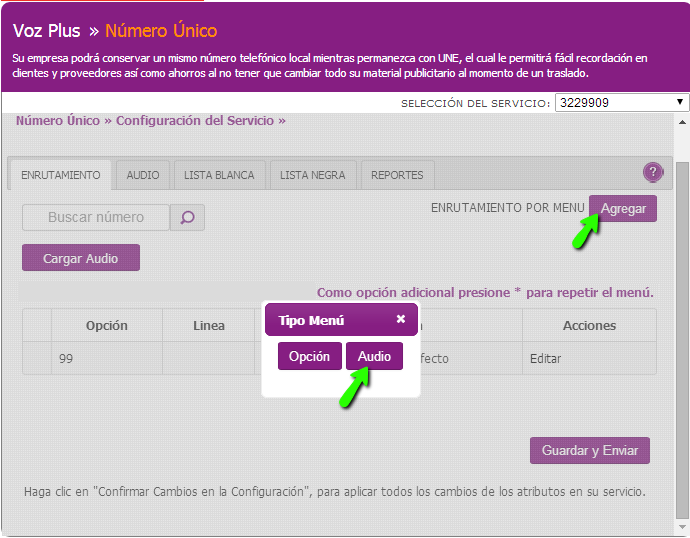Image resolution: width=690 pixels, height=538 pixels.
Task: Go to the Reportes tab
Action: pyautogui.click(x=397, y=175)
